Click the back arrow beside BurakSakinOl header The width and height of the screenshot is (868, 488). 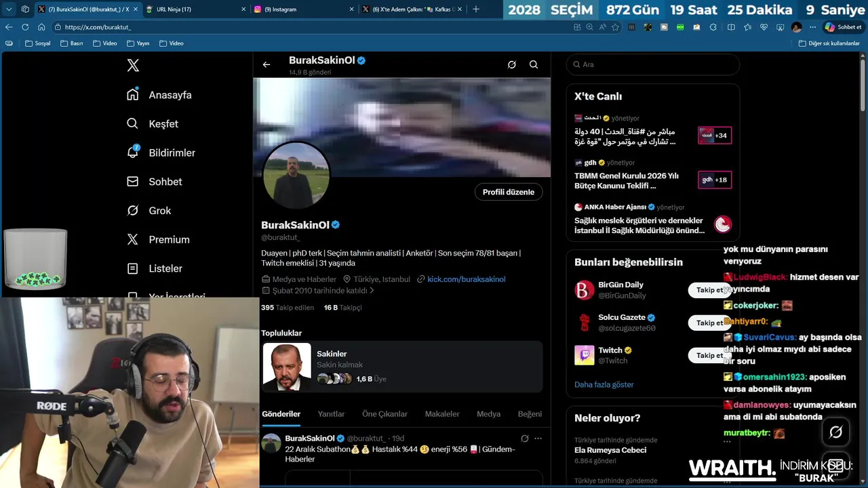267,64
